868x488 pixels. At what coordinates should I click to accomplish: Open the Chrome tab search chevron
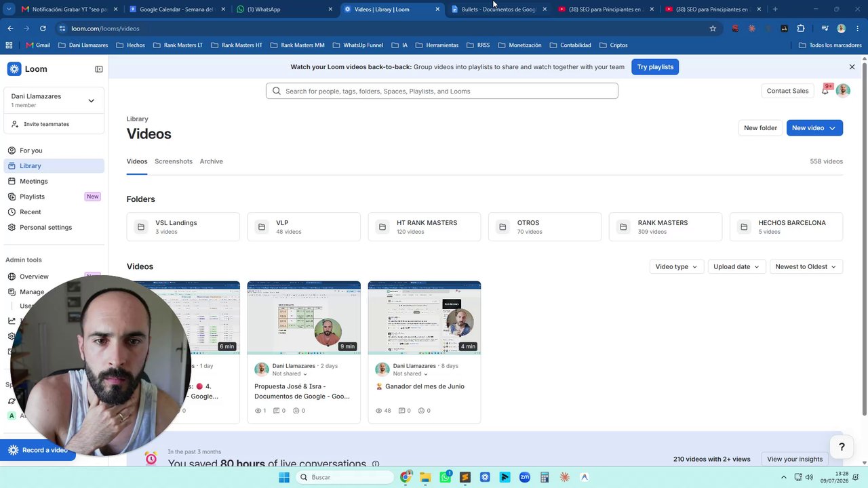point(9,9)
